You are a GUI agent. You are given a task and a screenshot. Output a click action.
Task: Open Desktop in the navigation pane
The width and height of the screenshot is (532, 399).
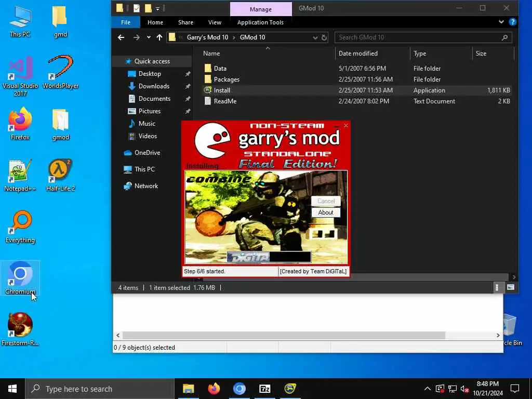point(150,74)
